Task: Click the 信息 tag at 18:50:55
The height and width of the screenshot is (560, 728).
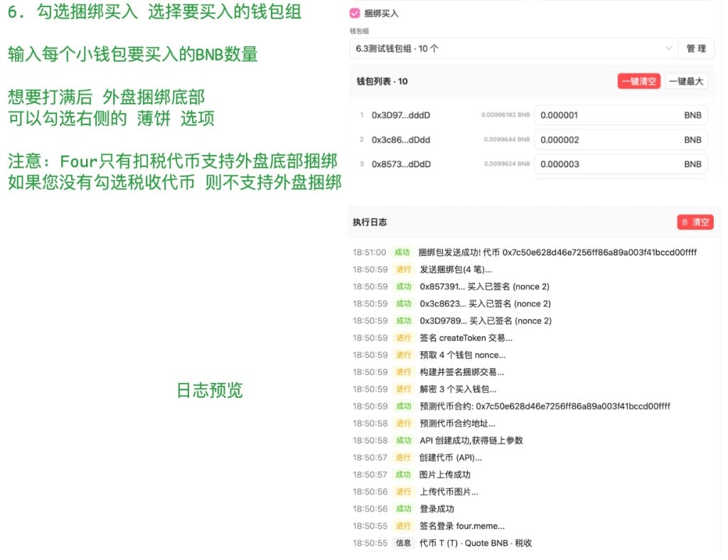Action: pos(403,543)
